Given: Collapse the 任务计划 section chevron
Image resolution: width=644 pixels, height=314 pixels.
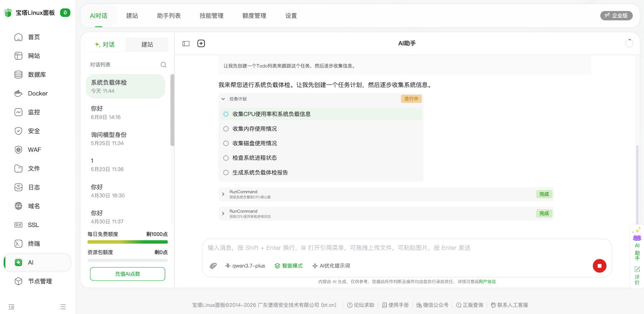Looking at the screenshot, I should pos(223,99).
